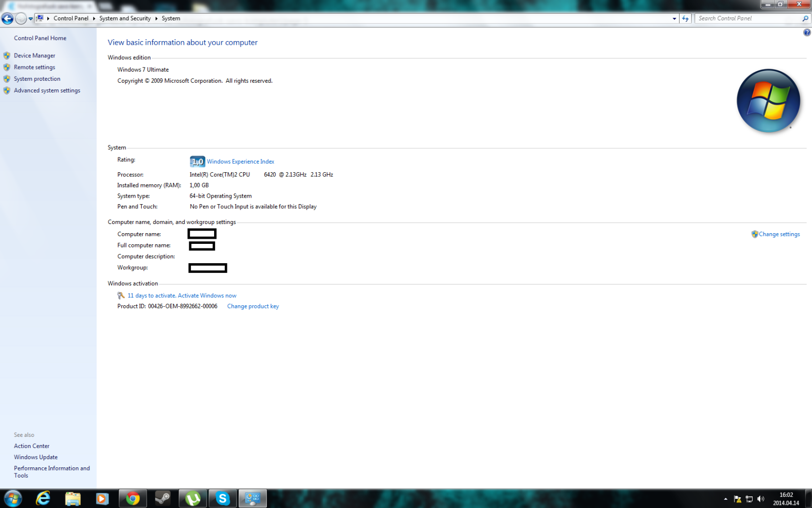
Task: Switch to Google Chrome on the taskbar
Action: 133,499
